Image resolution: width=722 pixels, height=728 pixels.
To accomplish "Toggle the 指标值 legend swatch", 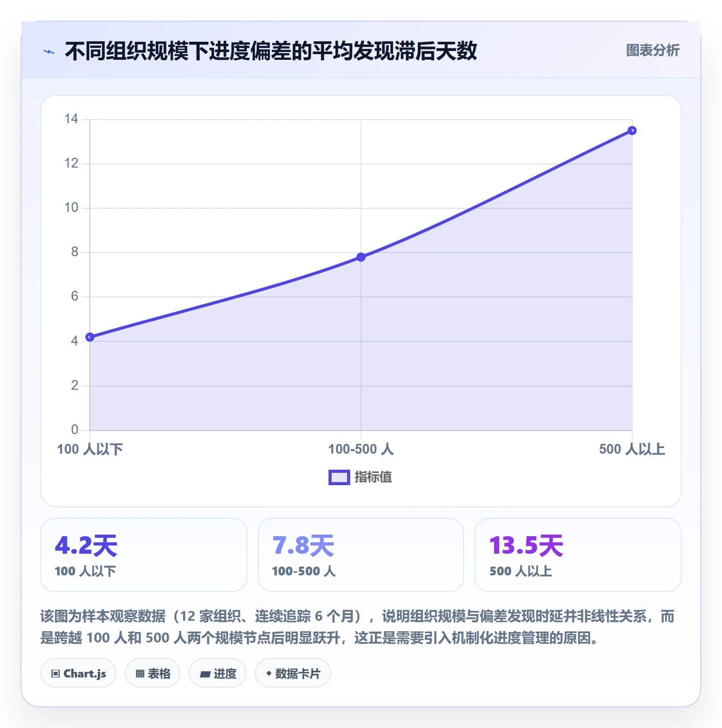I will point(339,477).
